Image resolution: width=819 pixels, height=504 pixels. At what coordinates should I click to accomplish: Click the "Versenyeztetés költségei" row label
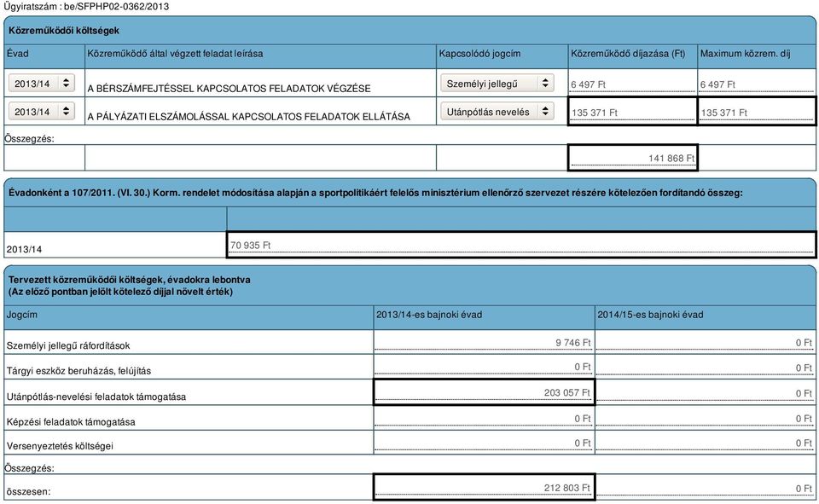(60, 446)
